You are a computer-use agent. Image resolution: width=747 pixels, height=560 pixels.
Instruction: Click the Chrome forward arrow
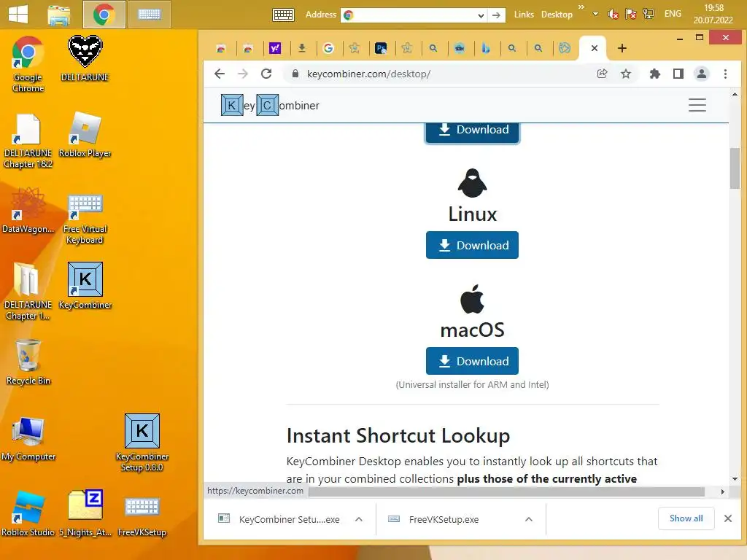242,74
